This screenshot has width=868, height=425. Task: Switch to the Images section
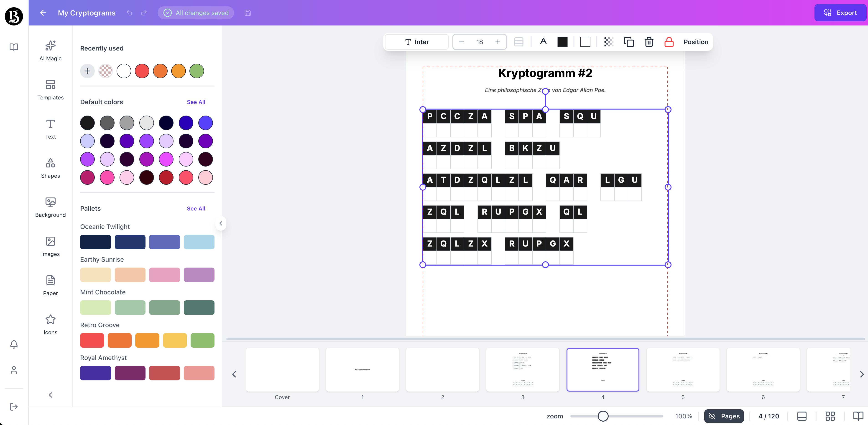(50, 245)
